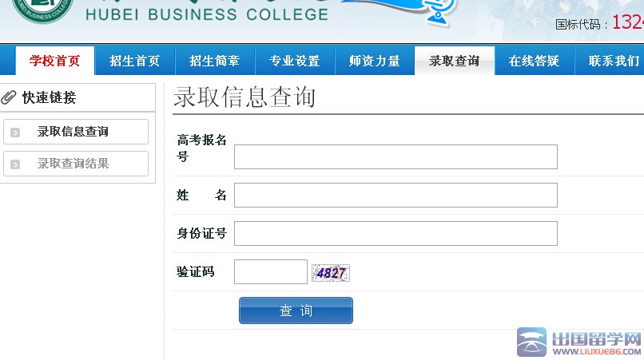The width and height of the screenshot is (644, 360).
Task: Click the Hubei Business College emblem logo
Action: click(x=42, y=8)
